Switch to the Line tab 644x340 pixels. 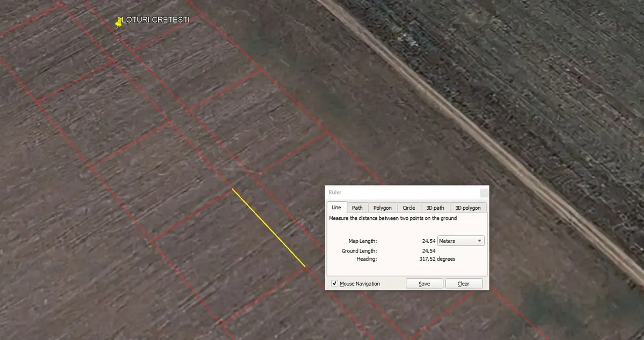click(336, 207)
